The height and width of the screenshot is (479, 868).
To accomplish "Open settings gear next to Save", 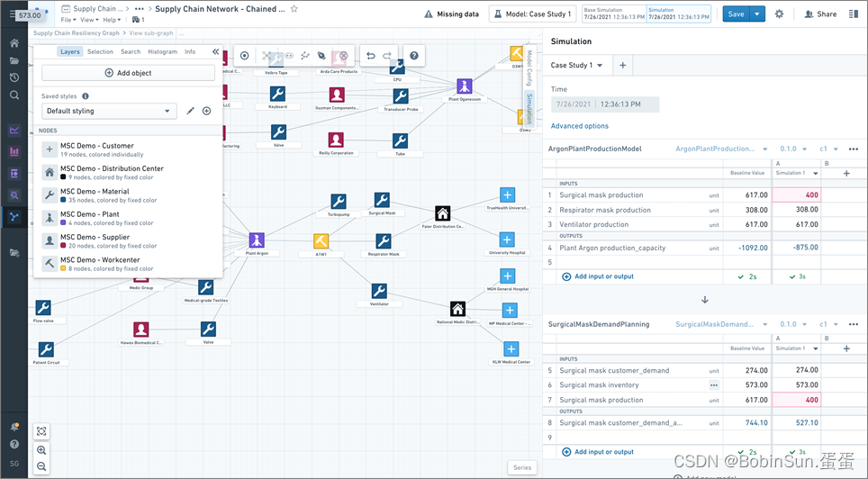I will 779,14.
